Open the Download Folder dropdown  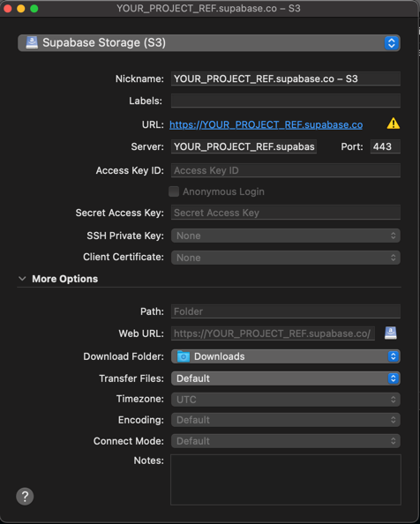(286, 356)
